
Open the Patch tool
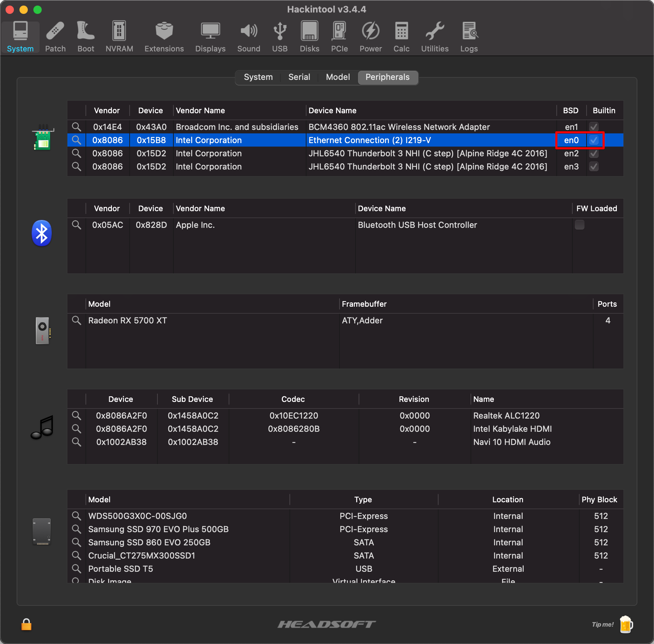[55, 37]
